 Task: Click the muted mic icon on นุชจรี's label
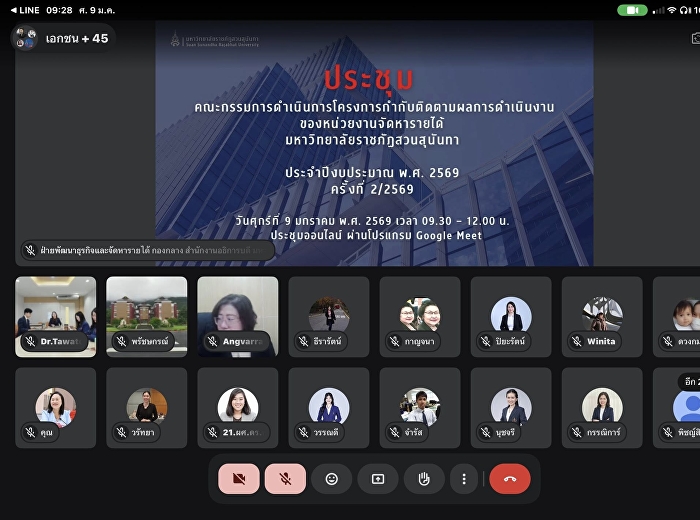click(x=486, y=432)
